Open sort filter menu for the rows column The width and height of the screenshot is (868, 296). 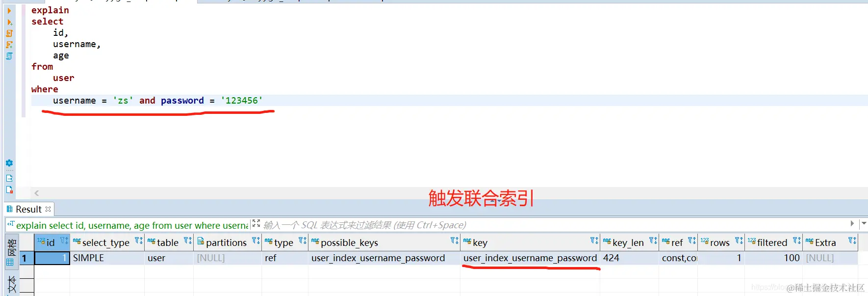tap(739, 241)
